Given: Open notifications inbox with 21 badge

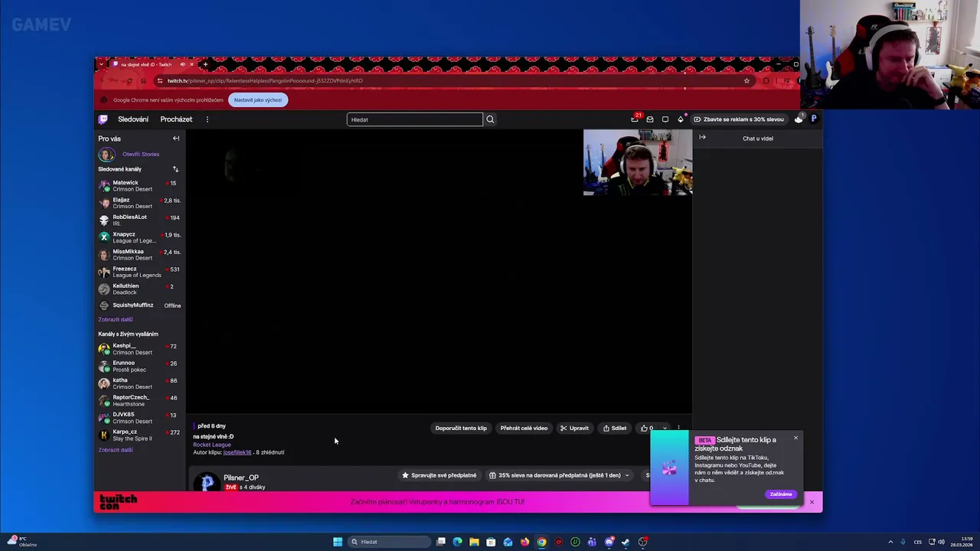Looking at the screenshot, I should coord(635,119).
